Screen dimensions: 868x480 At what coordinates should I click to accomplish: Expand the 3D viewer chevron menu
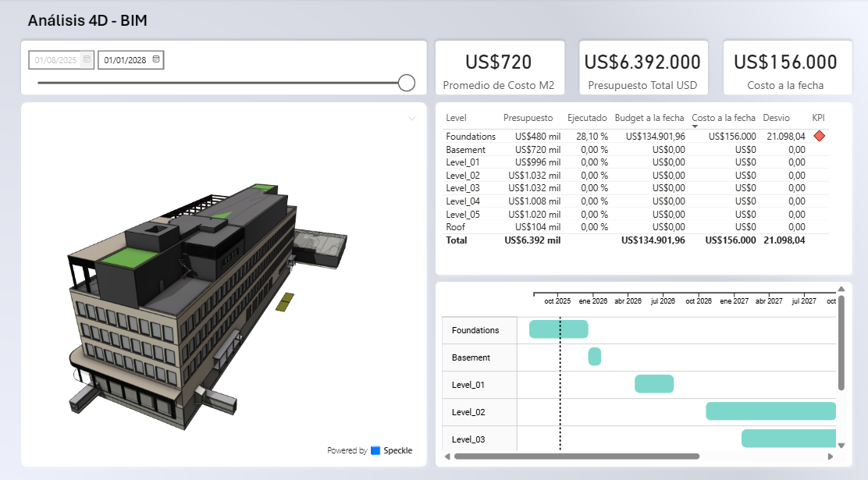(x=412, y=118)
